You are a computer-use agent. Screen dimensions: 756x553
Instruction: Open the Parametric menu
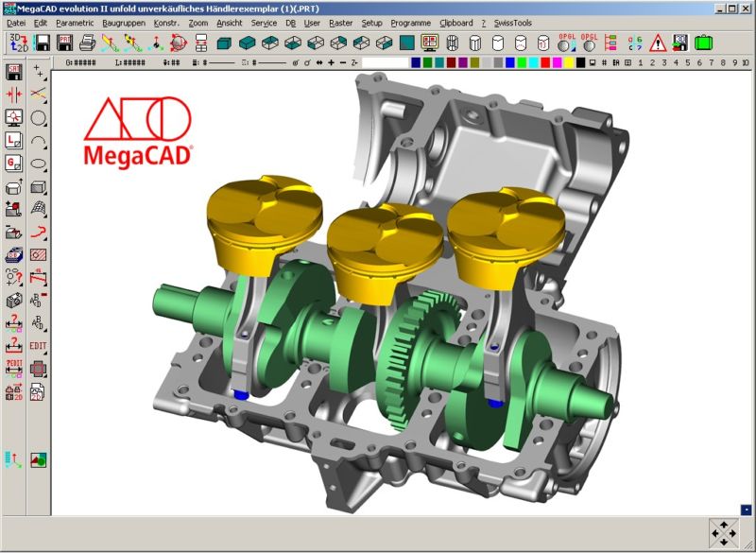pos(75,21)
